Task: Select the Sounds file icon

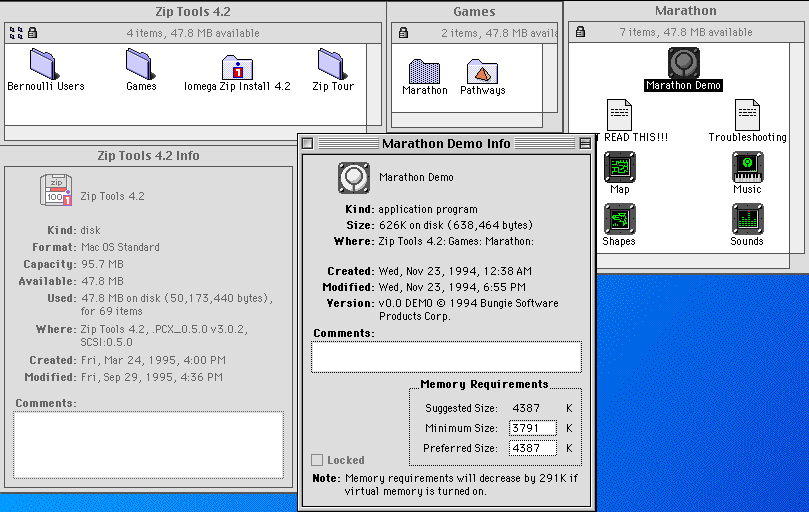Action: click(747, 219)
